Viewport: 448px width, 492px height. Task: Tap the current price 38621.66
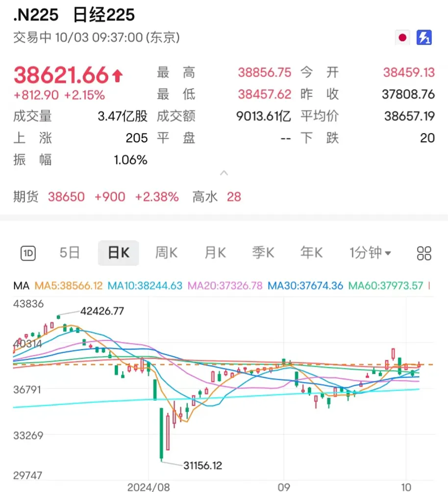(61, 75)
